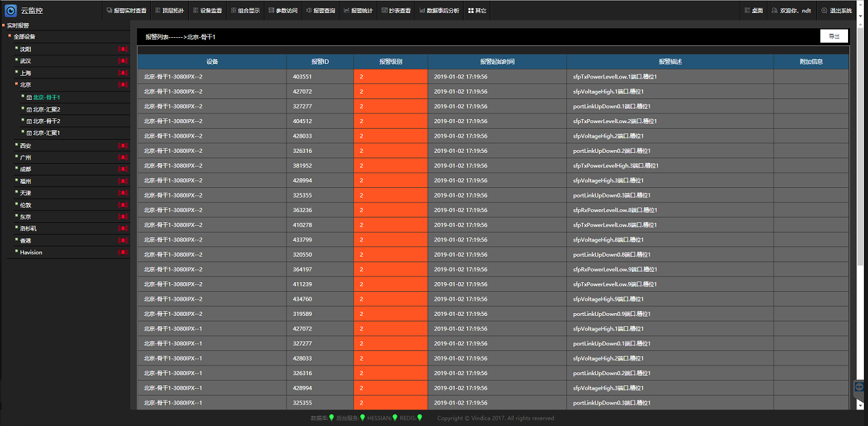Click the red alarm icon beside 沈阳

tap(123, 50)
